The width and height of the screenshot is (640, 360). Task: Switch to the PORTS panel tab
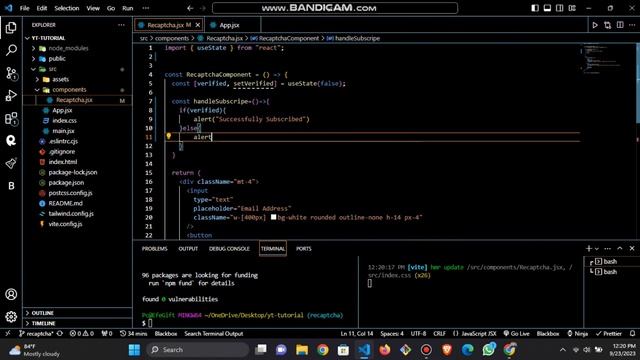tap(304, 249)
